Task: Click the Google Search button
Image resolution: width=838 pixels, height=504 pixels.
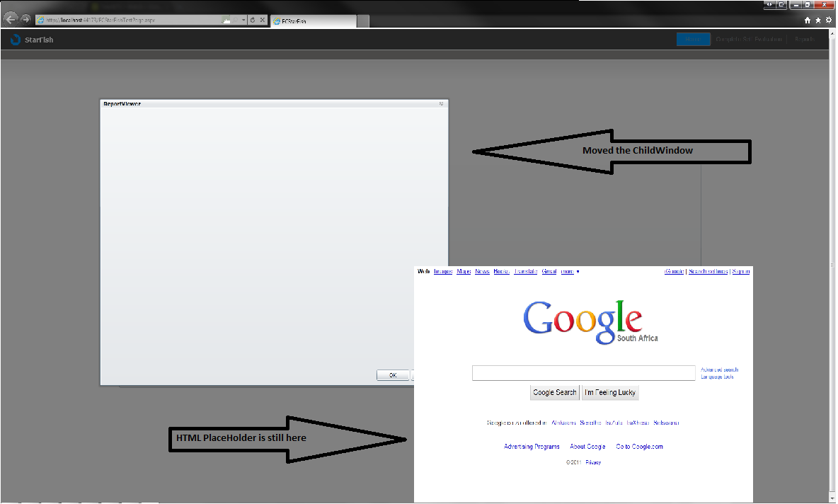Action: [555, 392]
